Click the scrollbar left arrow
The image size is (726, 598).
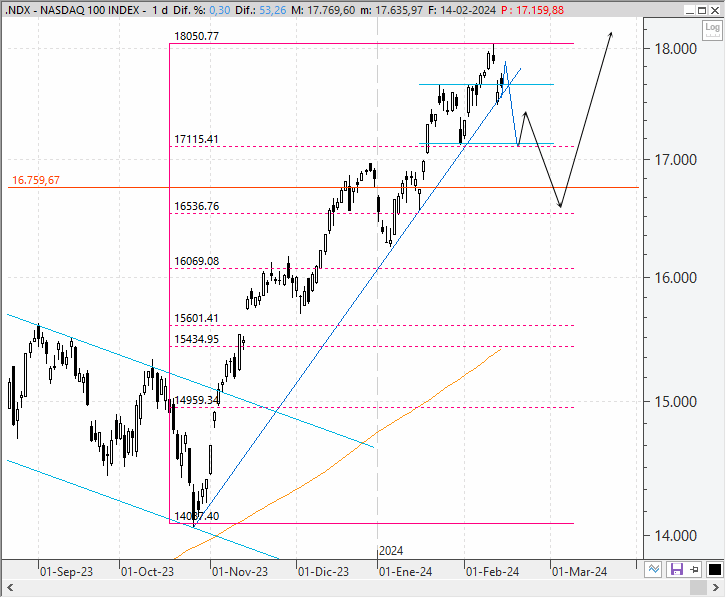click(10, 588)
